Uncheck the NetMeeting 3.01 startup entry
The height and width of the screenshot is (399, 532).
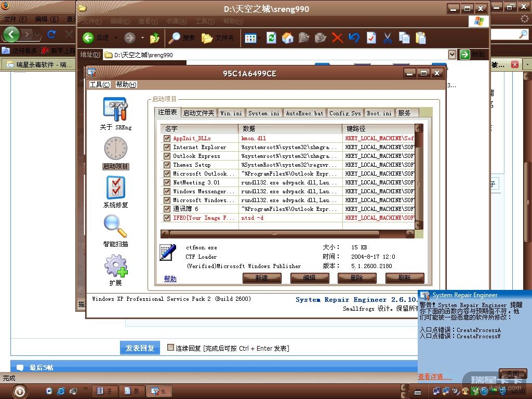(167, 182)
